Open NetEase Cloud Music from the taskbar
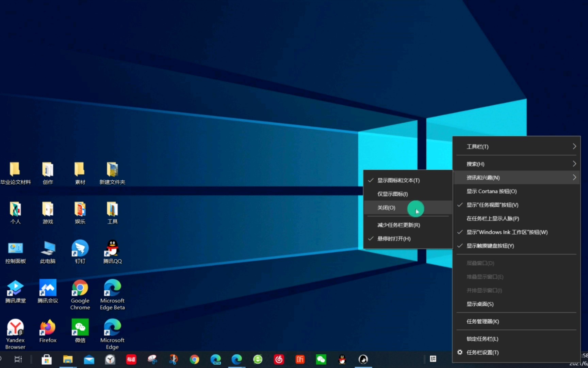This screenshot has height=368, width=588. point(279,359)
